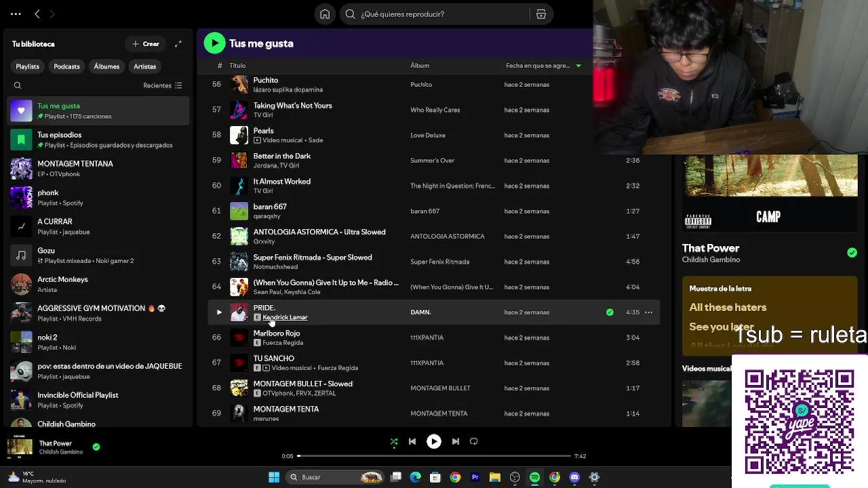Open Tus me gusta in library

point(99,110)
